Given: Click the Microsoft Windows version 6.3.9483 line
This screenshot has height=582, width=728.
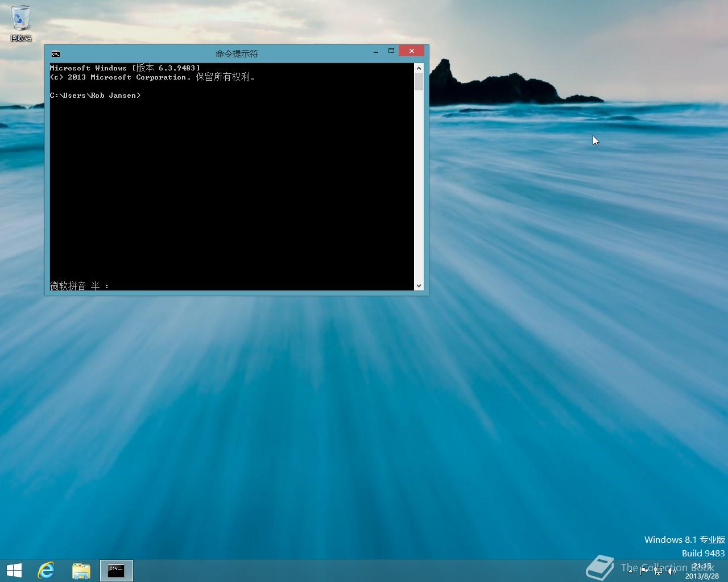Looking at the screenshot, I should (125, 68).
